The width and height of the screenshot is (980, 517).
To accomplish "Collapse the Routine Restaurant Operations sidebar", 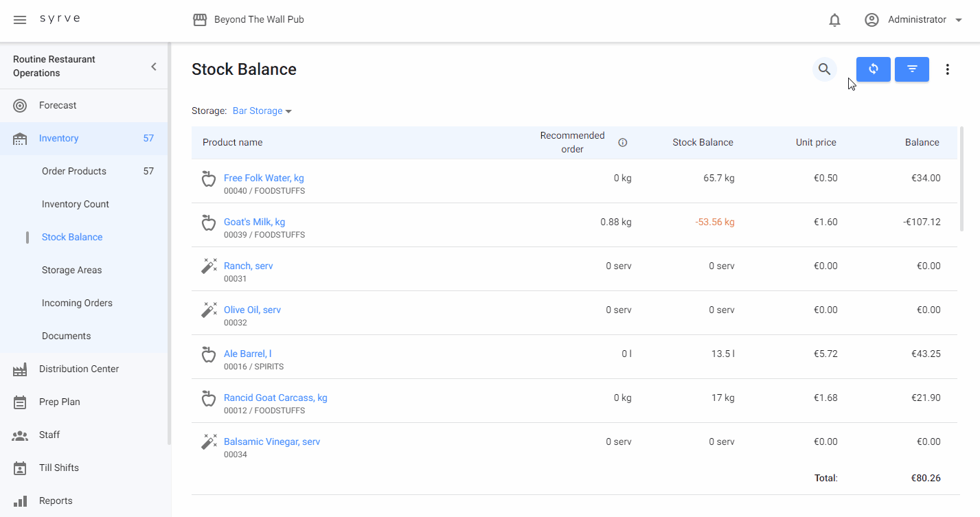I will 154,67.
